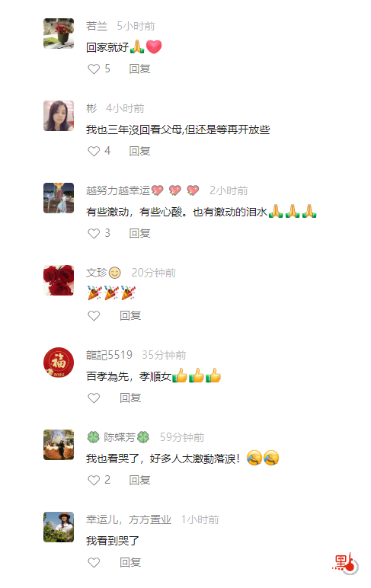The image size is (371, 588).
Task: Click the red 點 logo icon
Action: pos(346,564)
